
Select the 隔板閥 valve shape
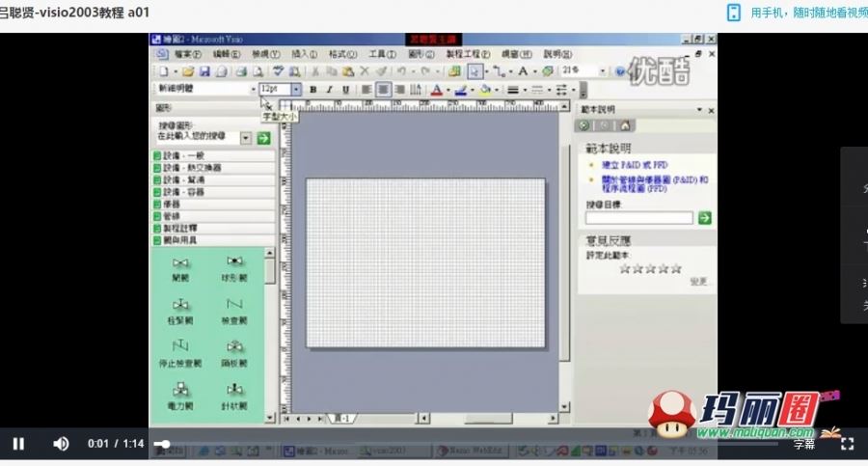[x=234, y=354]
